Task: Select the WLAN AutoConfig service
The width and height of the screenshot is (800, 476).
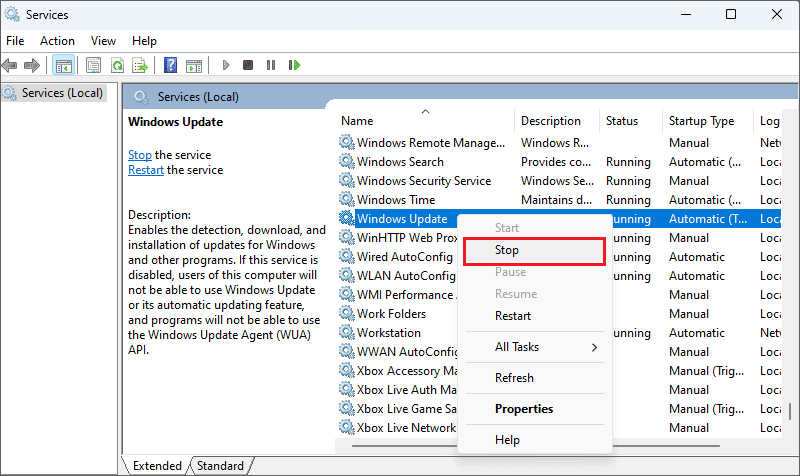Action: (406, 275)
